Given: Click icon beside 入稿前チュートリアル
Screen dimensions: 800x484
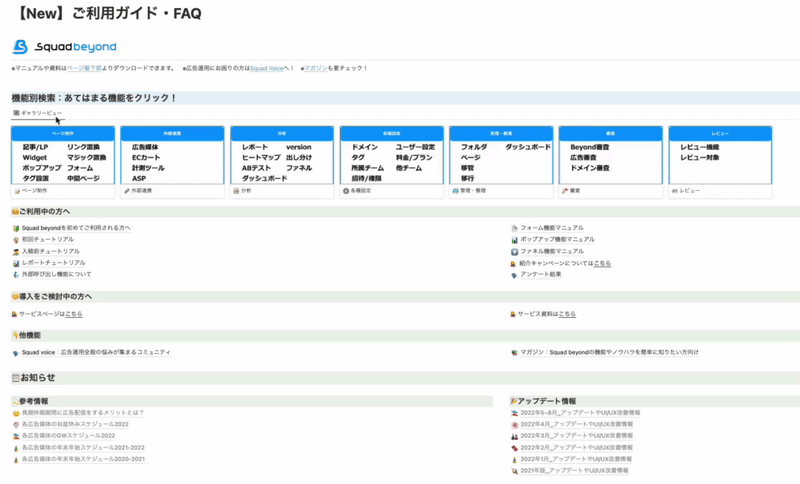Looking at the screenshot, I should coord(16,252).
